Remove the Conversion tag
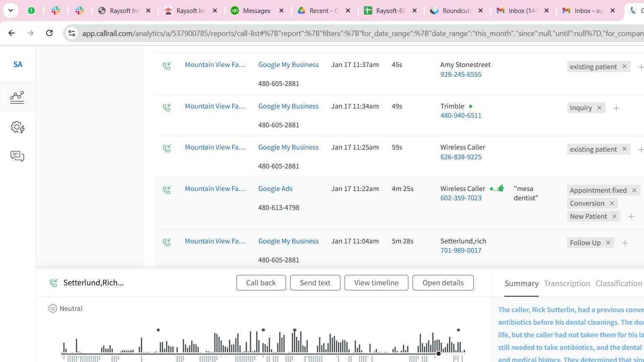The width and height of the screenshot is (644, 362). click(x=612, y=203)
